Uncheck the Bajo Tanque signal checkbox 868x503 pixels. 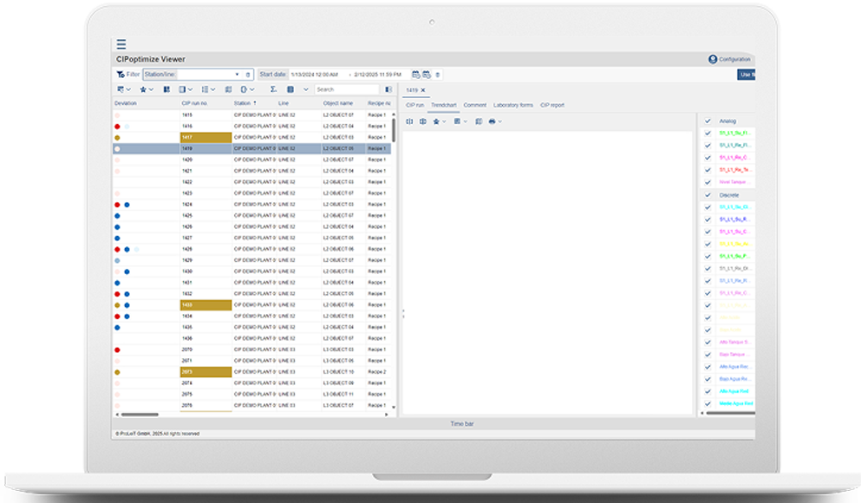pos(708,355)
